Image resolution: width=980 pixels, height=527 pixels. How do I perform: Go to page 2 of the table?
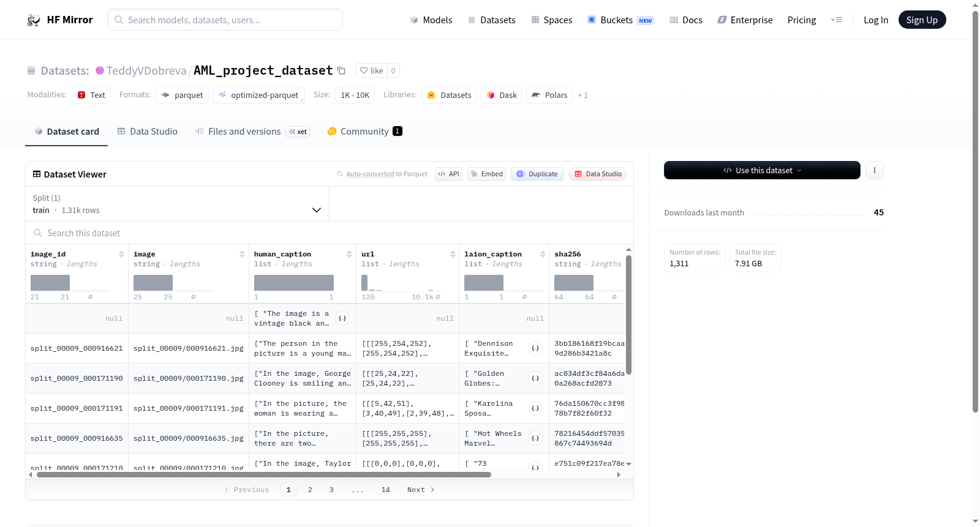310,490
